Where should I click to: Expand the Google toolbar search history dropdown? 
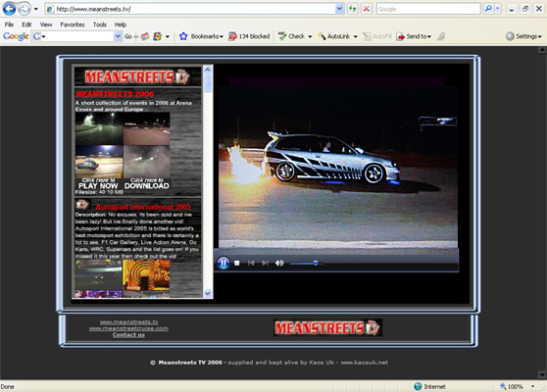tap(118, 36)
